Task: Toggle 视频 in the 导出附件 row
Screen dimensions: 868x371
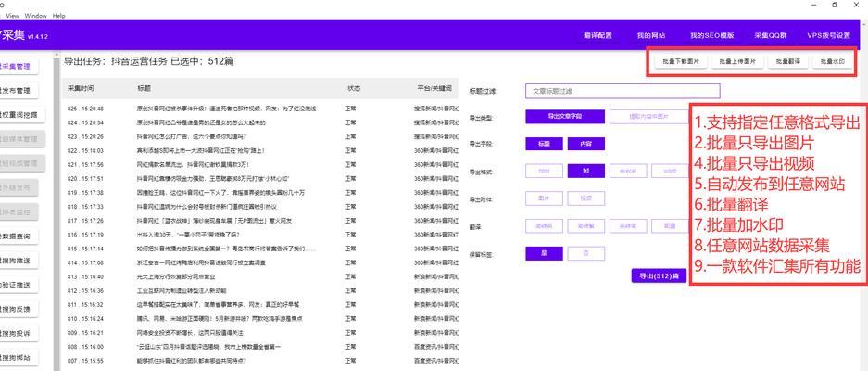Action: click(x=586, y=198)
